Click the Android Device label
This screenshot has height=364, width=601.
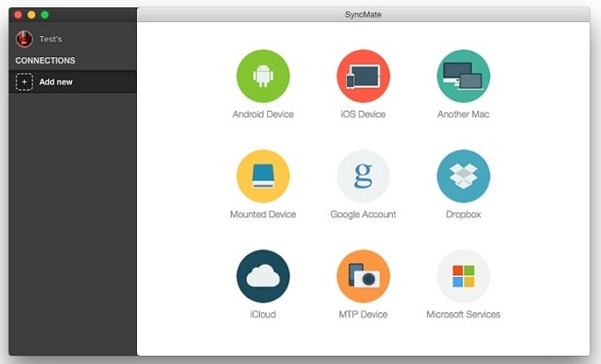[263, 115]
